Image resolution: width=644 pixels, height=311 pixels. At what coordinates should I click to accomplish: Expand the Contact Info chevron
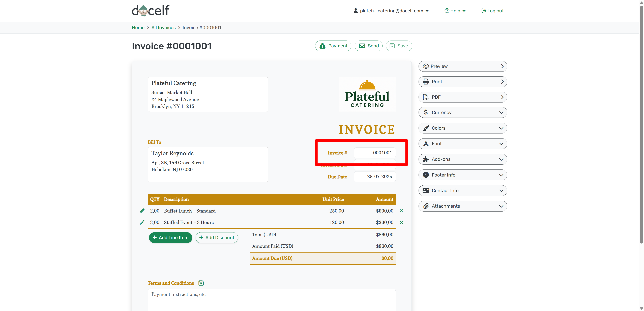click(x=501, y=190)
